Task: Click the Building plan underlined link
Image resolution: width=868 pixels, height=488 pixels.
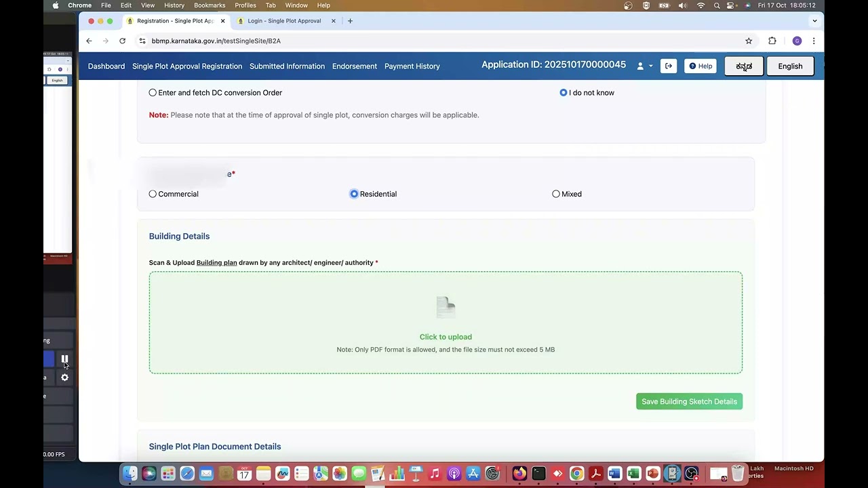Action: (x=216, y=263)
